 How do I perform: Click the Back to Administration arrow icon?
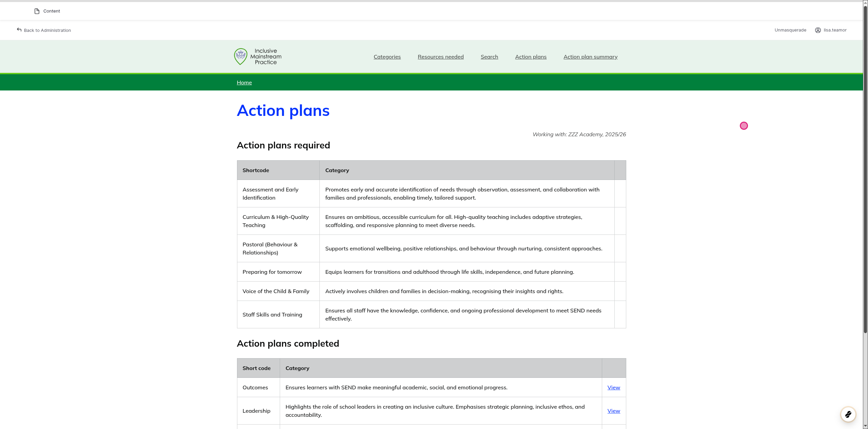point(19,30)
